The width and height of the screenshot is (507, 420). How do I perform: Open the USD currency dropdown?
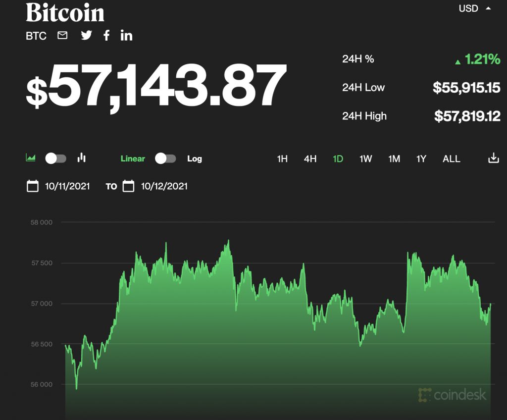[474, 8]
